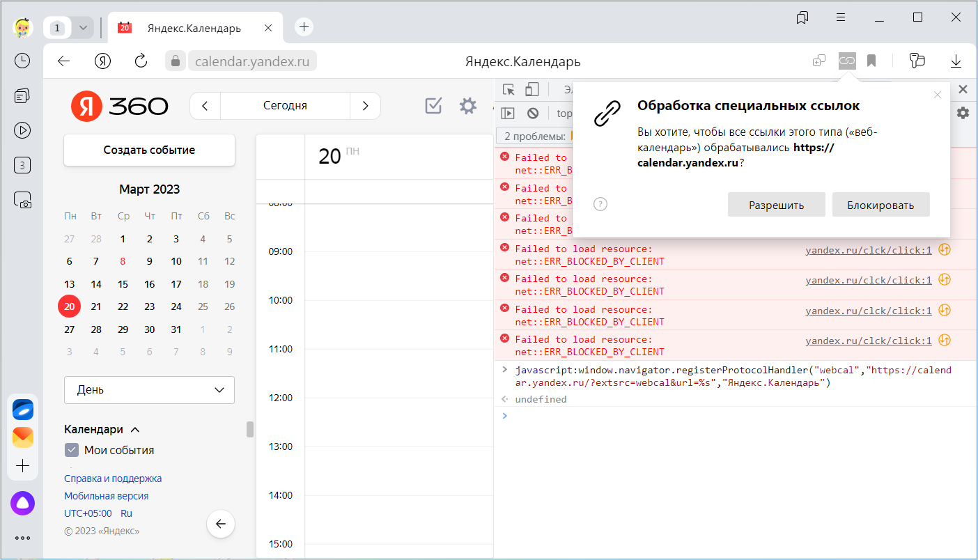The image size is (978, 560).
Task: Click the sidebar scrollbar thumb beside Календари
Action: click(x=250, y=429)
